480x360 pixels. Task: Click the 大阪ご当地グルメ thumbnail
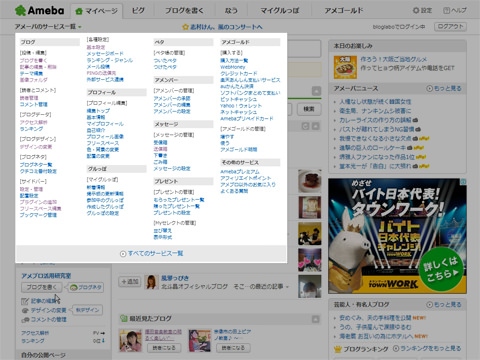pyautogui.click(x=345, y=68)
